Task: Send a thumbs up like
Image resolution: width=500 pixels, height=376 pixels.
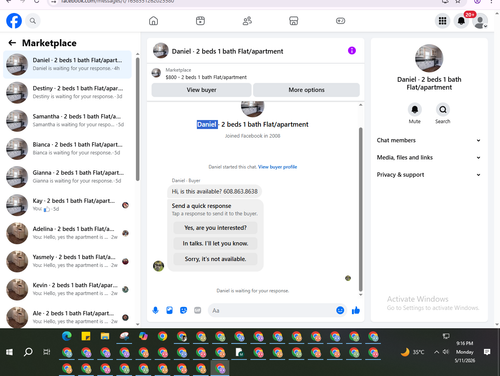Action: (x=356, y=311)
